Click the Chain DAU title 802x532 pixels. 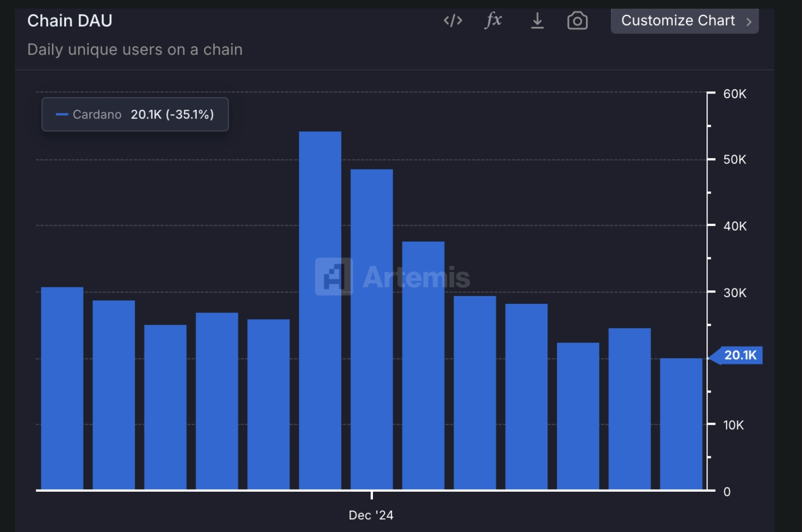pyautogui.click(x=69, y=20)
